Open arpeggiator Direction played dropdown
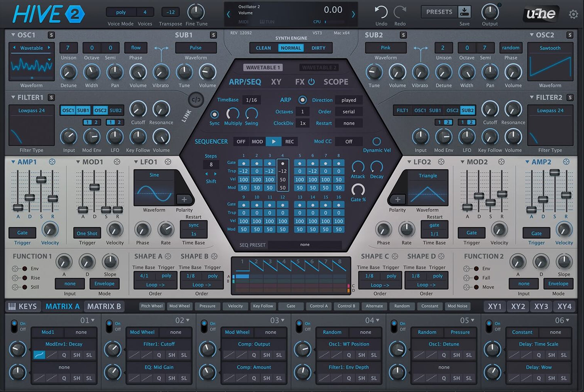The image size is (584, 392). pyautogui.click(x=349, y=100)
